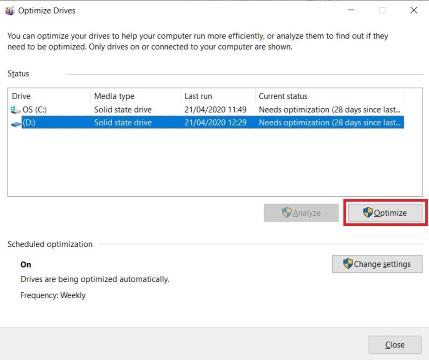429x360 pixels.
Task: Sort by the Last run column header
Action: [218, 96]
